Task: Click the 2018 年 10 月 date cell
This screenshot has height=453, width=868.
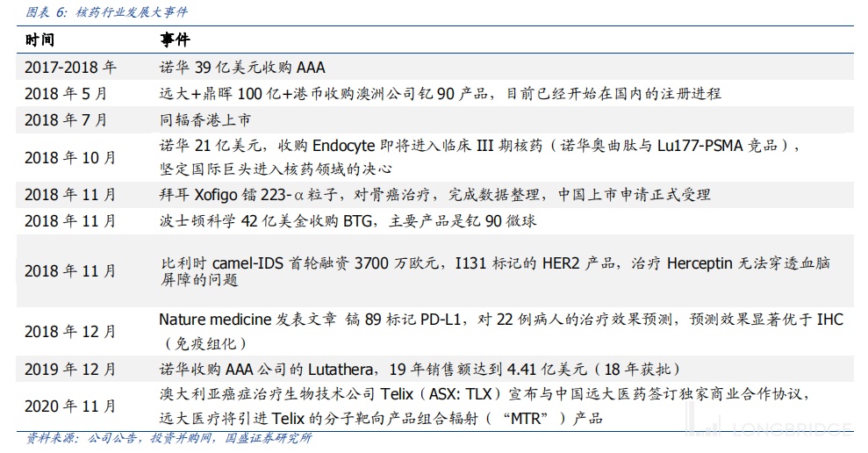Action: (70, 158)
